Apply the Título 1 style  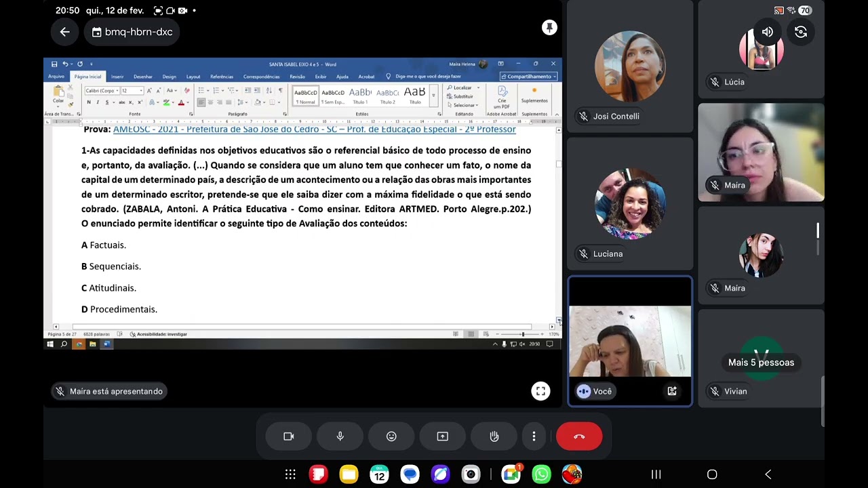click(x=360, y=96)
